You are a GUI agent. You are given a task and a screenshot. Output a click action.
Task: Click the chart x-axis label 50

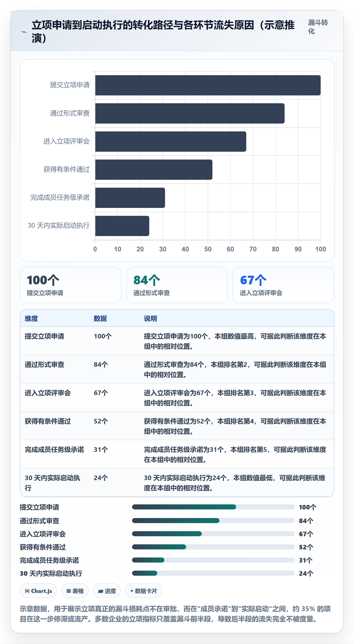click(208, 249)
